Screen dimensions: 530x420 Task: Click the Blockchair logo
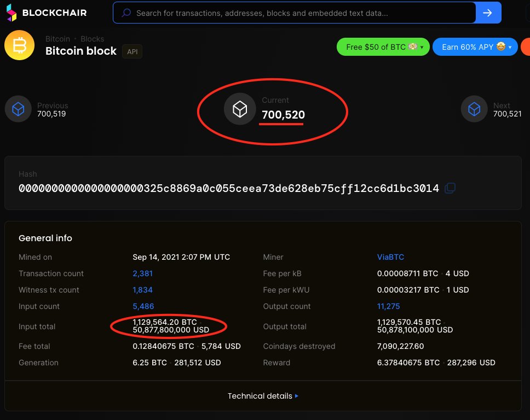tap(47, 13)
